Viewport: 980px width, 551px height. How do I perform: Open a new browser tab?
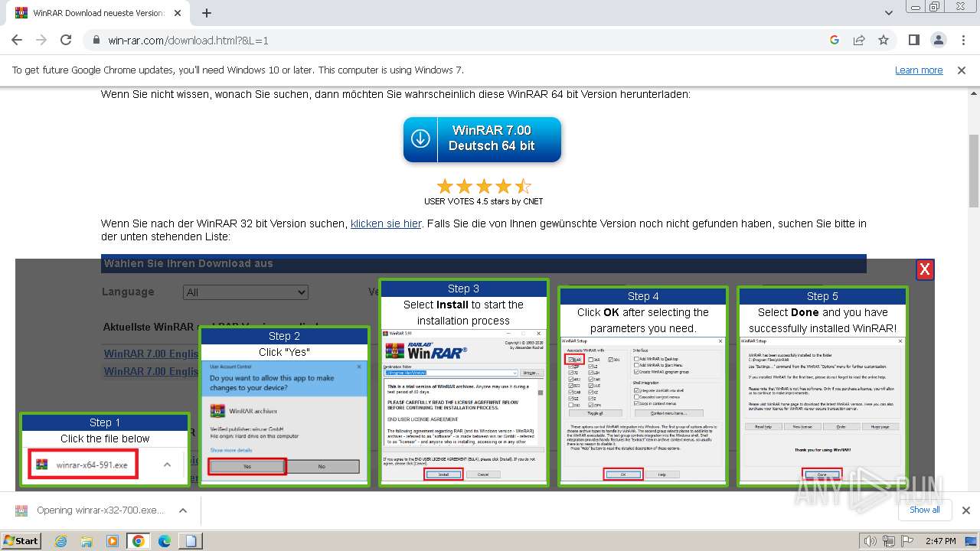[207, 13]
